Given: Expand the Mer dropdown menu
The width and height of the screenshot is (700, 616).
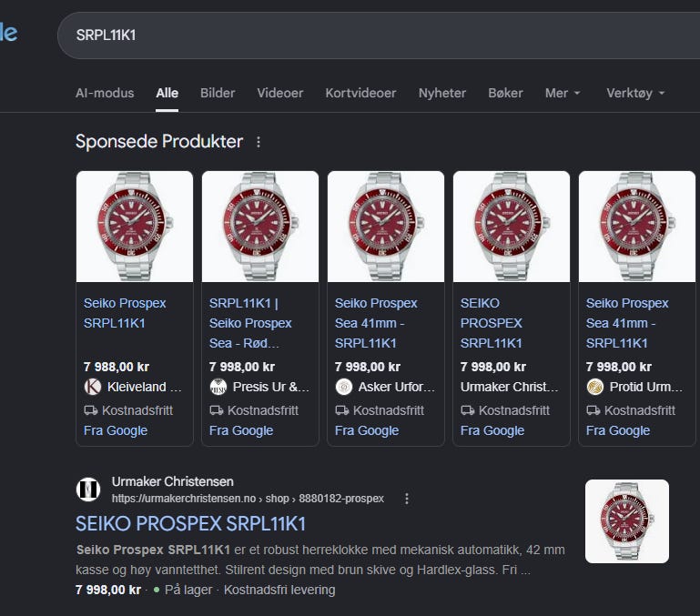Looking at the screenshot, I should point(562,93).
